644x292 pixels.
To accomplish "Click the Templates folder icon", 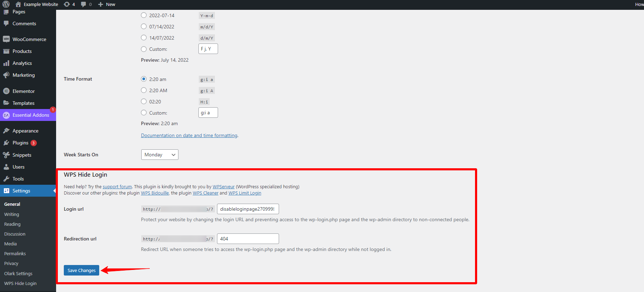I will 6,103.
